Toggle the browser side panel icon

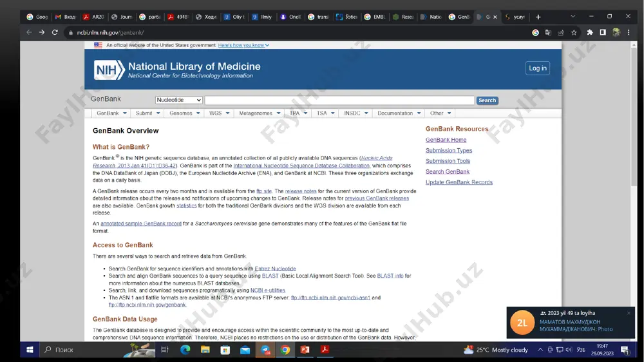[x=603, y=32]
